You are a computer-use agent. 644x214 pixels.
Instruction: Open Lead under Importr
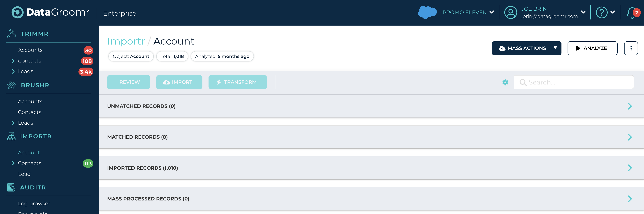coord(24,174)
